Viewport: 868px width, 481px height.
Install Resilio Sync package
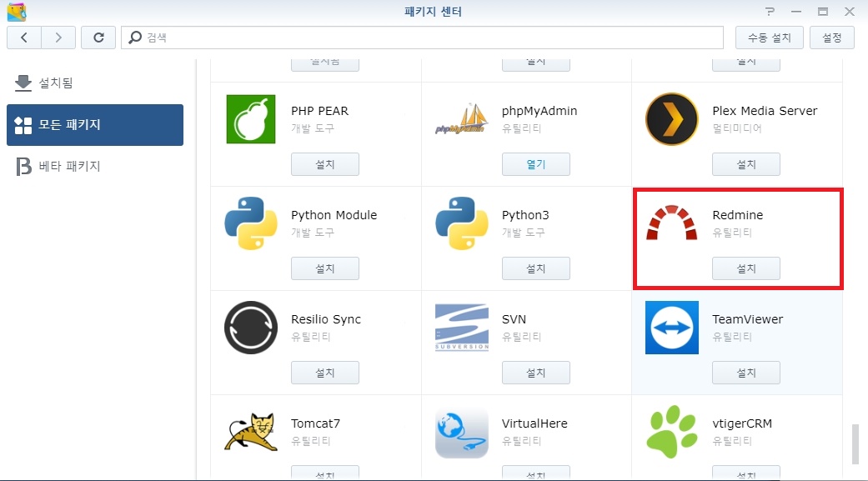point(325,373)
